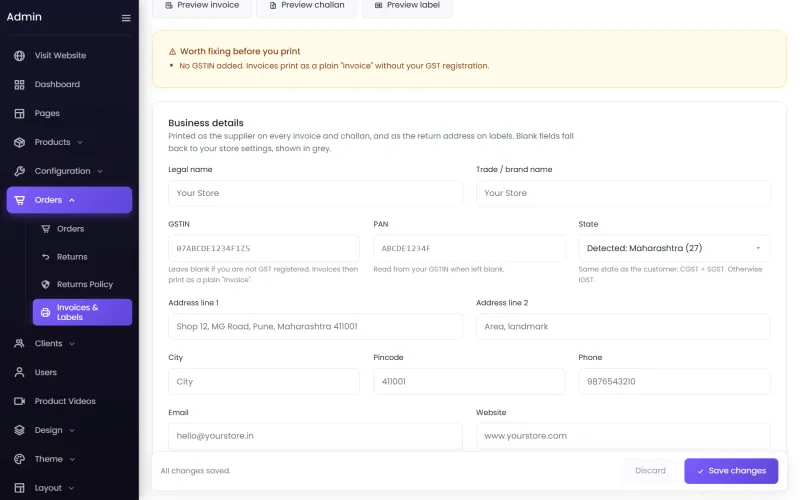The height and width of the screenshot is (500, 800).
Task: Open Product Videos in the sidebar
Action: click(69, 401)
